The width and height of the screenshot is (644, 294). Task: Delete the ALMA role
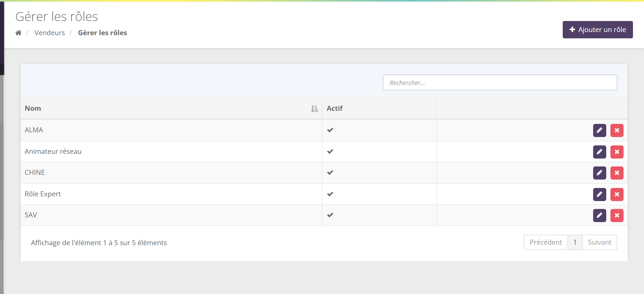tap(617, 130)
